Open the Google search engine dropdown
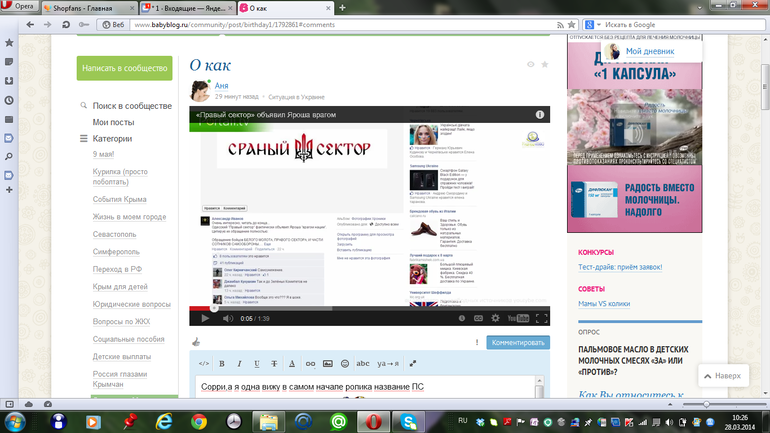Viewport: 770px width, 433px height. [x=592, y=25]
